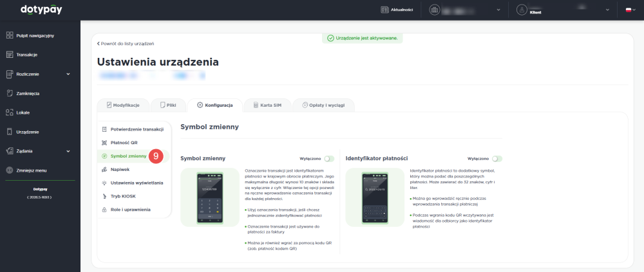Viewport: 644px width, 272px height.
Task: Click the Ustawienia wyświetlania icon
Action: (104, 183)
